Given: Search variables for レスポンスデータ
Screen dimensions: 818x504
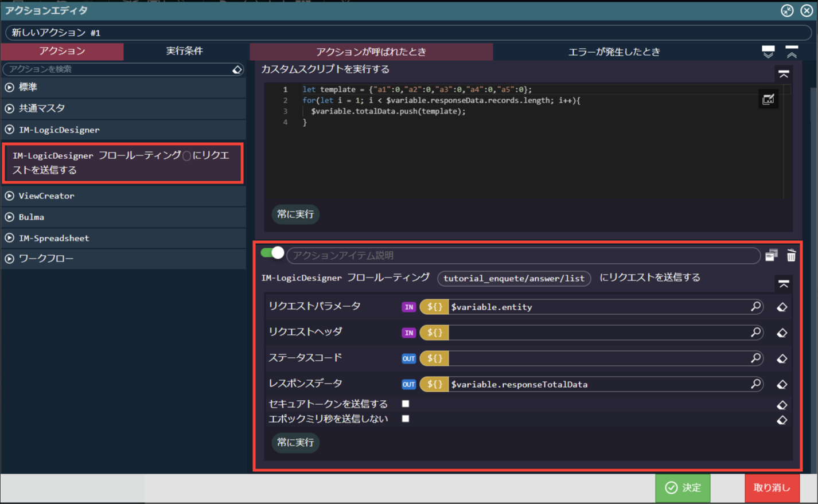Looking at the screenshot, I should (755, 384).
